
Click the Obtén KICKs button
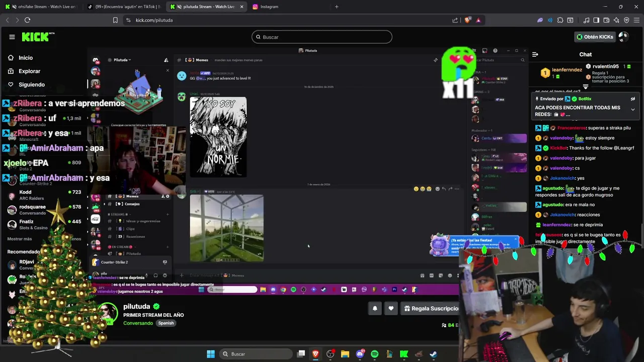(x=595, y=37)
